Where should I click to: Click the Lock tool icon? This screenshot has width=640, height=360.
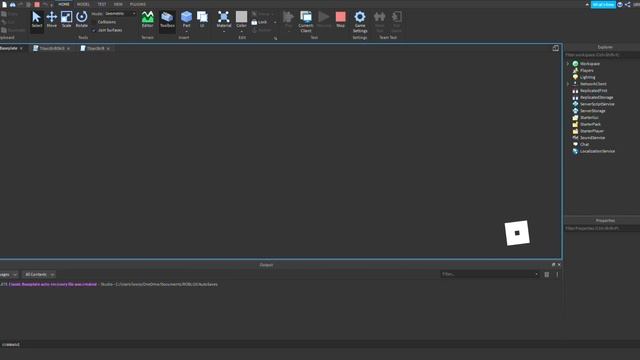click(x=254, y=22)
